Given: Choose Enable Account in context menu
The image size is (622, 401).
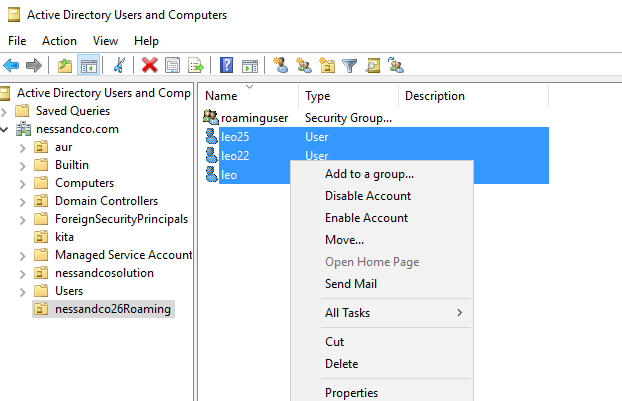Looking at the screenshot, I should pyautogui.click(x=382, y=218).
